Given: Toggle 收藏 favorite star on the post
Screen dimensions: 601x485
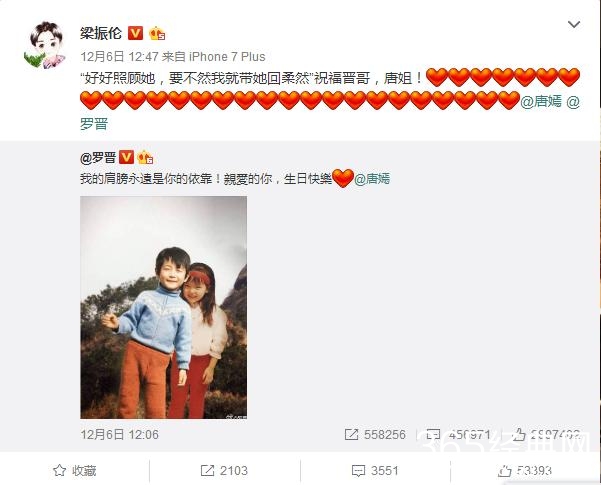Looking at the screenshot, I should 74,470.
